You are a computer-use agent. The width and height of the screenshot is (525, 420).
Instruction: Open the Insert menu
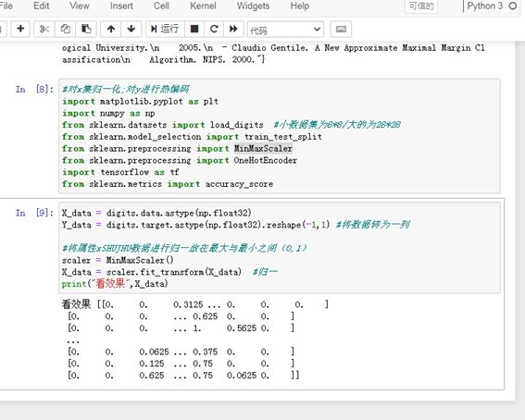(121, 6)
